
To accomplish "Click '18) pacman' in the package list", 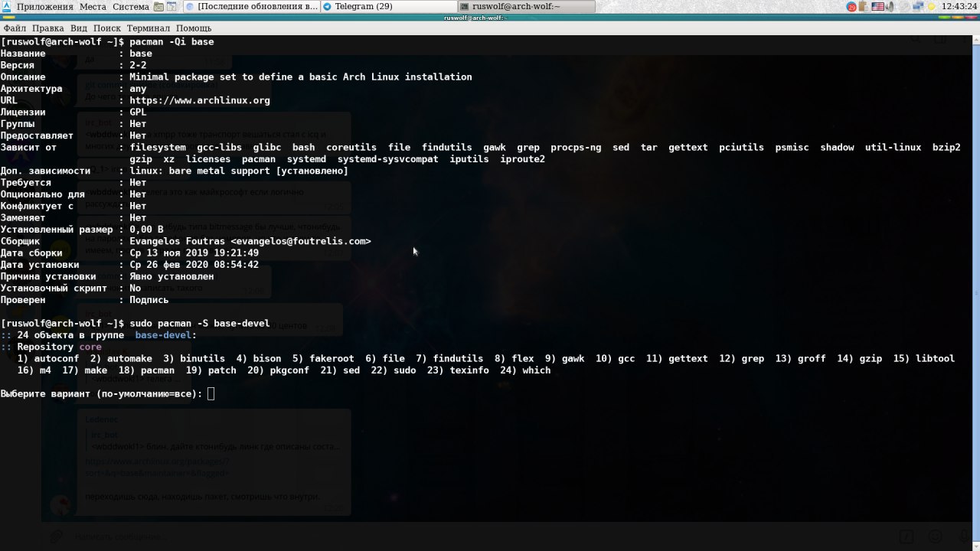I will [149, 370].
